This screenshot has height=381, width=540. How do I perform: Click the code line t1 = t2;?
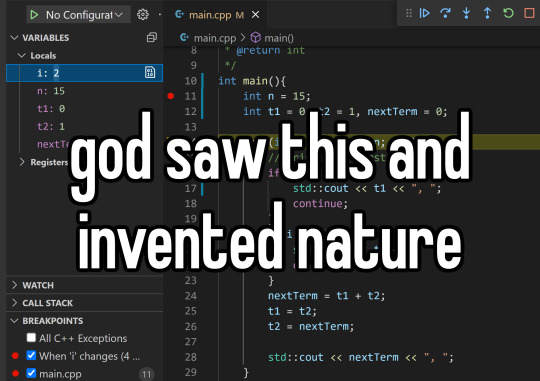(x=292, y=311)
